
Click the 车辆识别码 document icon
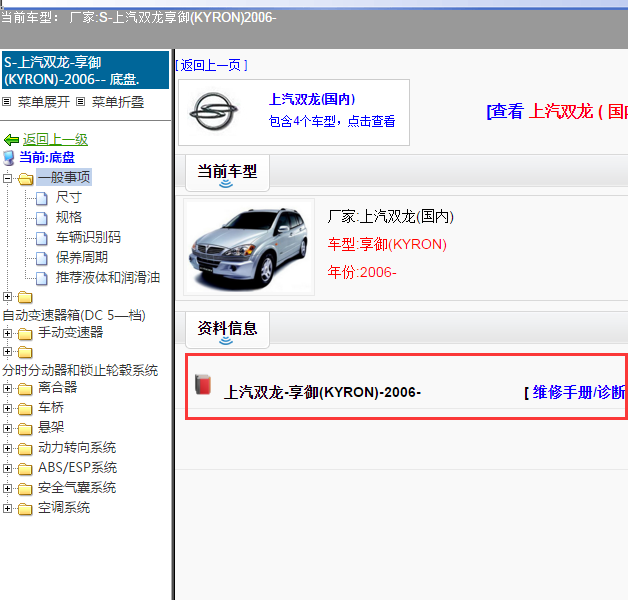pyautogui.click(x=42, y=238)
